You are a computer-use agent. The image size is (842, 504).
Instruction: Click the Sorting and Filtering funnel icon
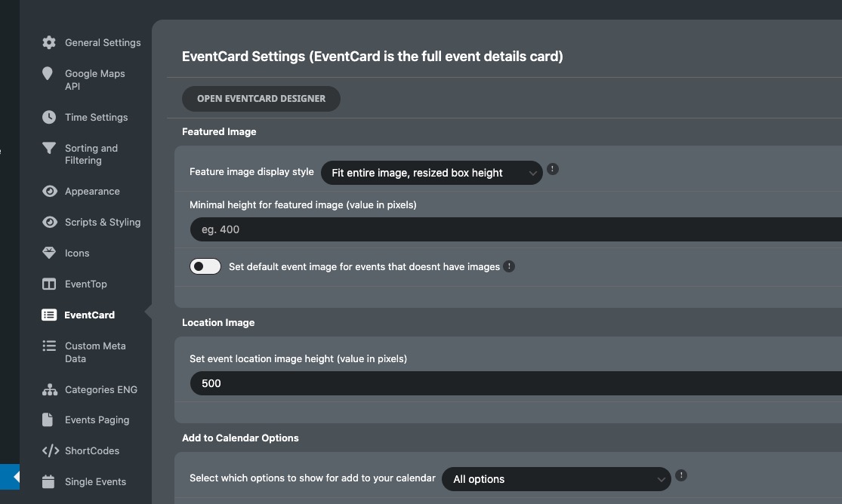[49, 148]
